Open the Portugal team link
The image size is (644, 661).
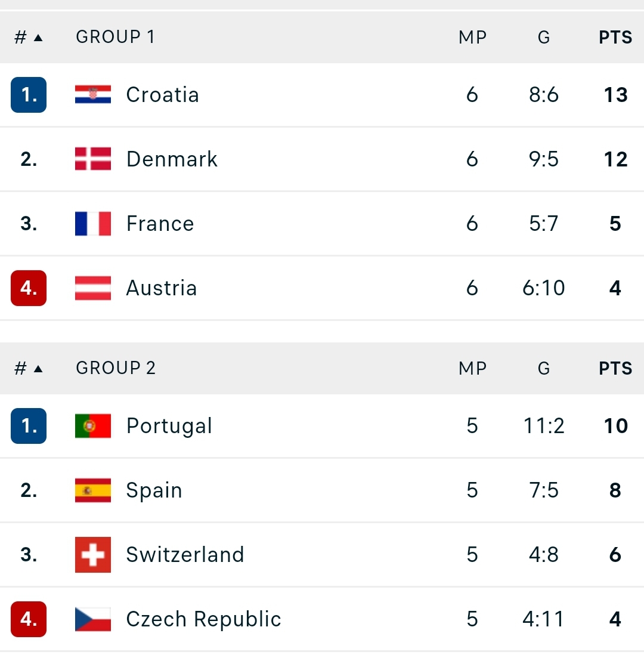tap(169, 426)
